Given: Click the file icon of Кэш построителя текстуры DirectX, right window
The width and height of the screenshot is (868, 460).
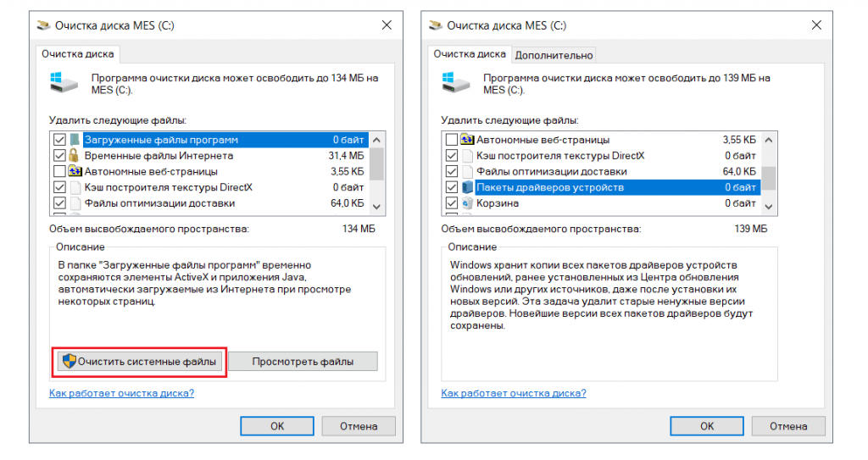Looking at the screenshot, I should (467, 156).
